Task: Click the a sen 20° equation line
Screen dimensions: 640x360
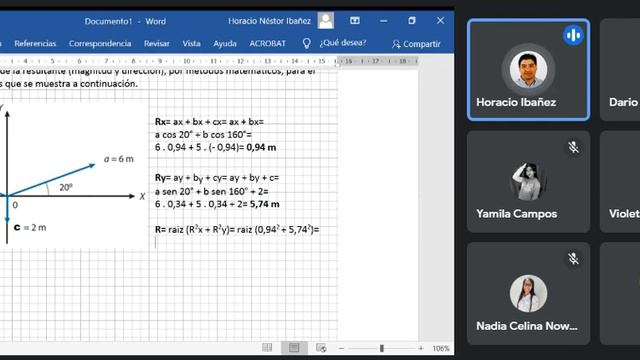Action: coord(211,191)
